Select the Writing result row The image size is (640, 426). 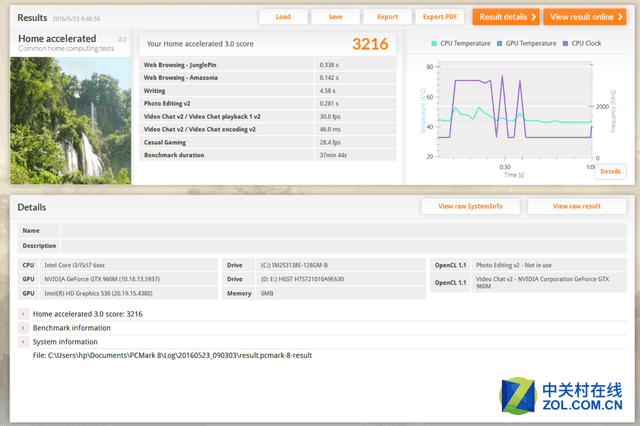coord(268,91)
